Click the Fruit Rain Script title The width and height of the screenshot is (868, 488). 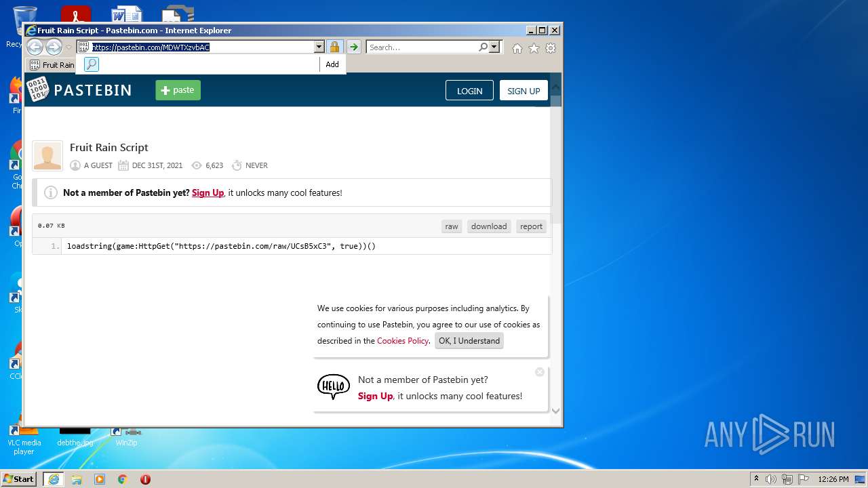(108, 147)
